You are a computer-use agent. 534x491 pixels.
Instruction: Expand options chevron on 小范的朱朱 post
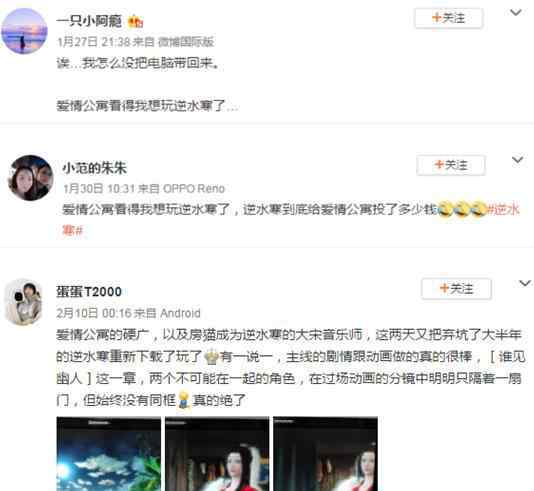[x=518, y=160]
